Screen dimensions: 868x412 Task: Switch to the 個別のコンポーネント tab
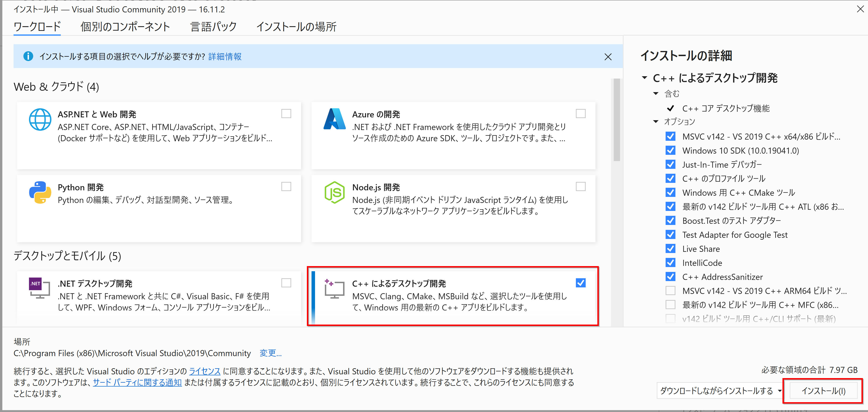pyautogui.click(x=125, y=27)
